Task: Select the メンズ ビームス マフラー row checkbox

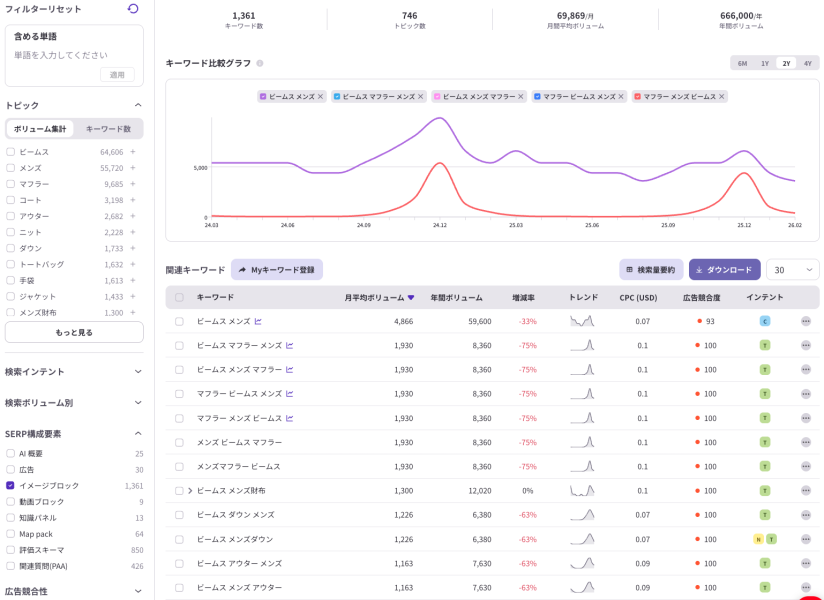Action: (179, 442)
